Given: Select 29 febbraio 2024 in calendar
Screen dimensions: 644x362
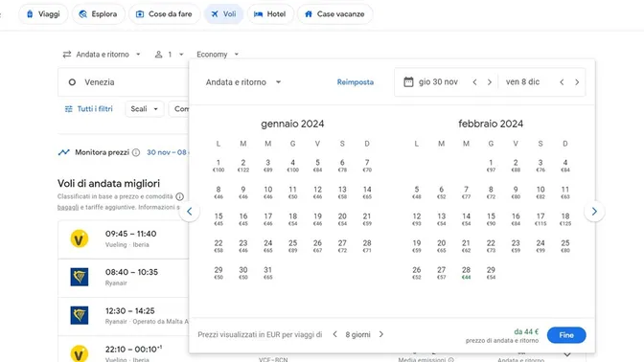Looking at the screenshot, I should [x=491, y=273].
